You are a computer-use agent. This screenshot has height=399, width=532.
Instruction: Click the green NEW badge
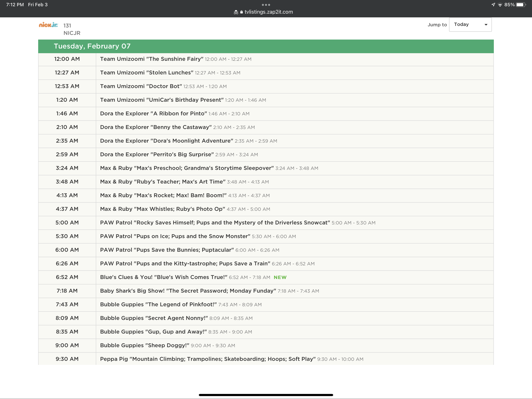(x=280, y=277)
